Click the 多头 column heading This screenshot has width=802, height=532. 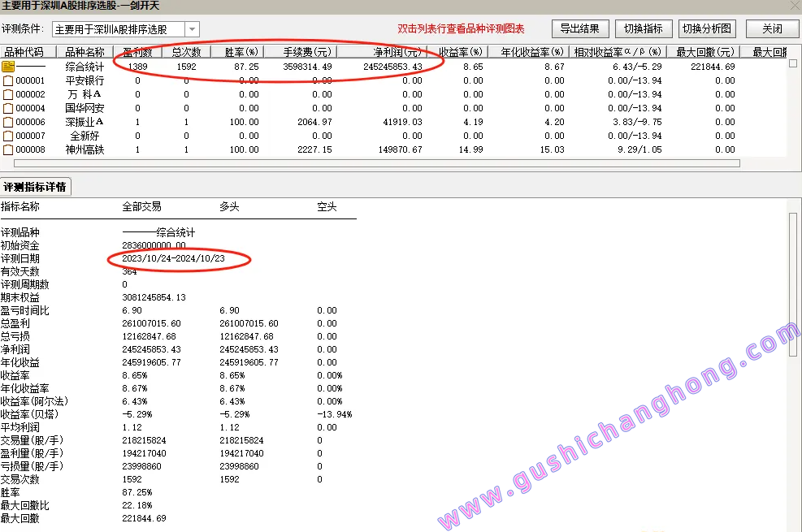(229, 206)
